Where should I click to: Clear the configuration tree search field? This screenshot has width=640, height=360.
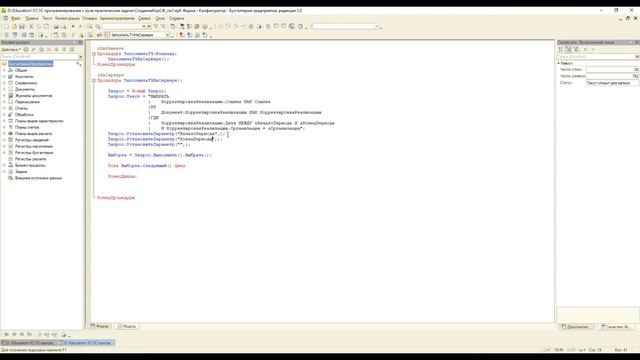pos(81,57)
